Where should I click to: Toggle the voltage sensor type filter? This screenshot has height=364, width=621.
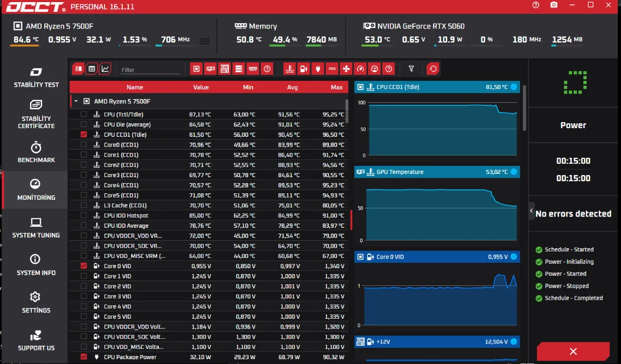click(x=304, y=69)
